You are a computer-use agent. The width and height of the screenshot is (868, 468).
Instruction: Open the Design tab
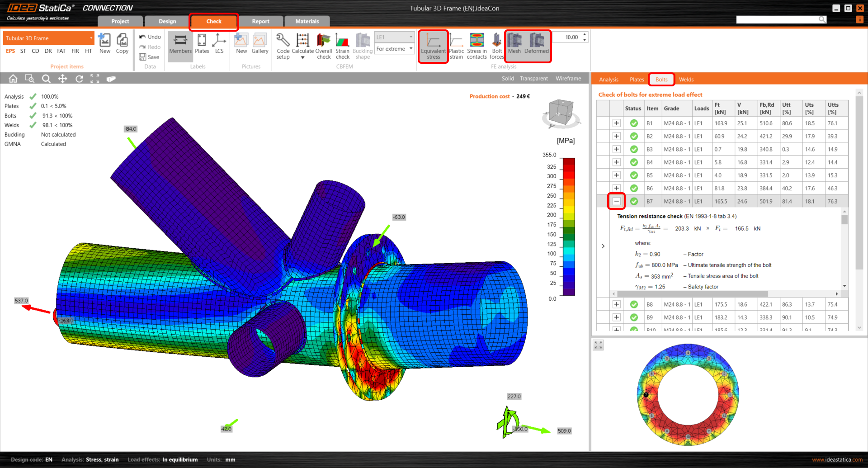point(167,21)
